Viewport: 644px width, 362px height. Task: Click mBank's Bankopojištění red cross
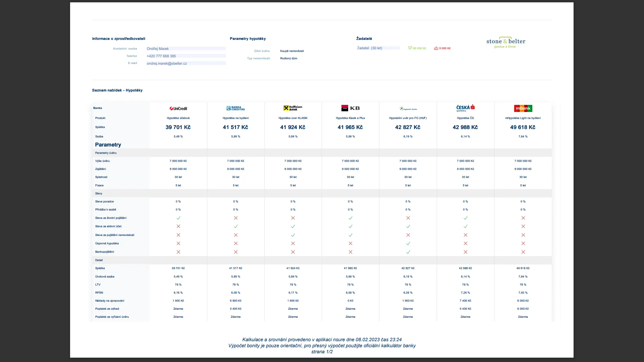523,252
